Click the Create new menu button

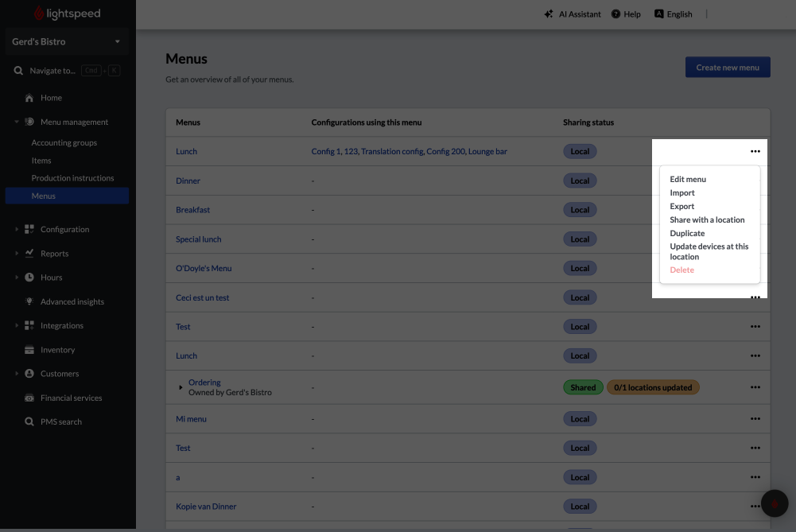[727, 68]
